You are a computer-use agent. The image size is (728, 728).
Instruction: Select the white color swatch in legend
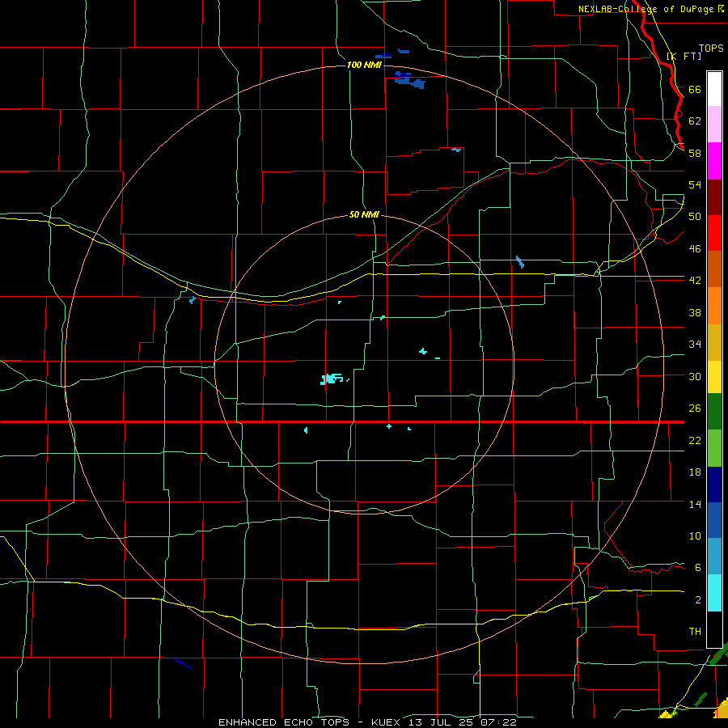tap(714, 89)
